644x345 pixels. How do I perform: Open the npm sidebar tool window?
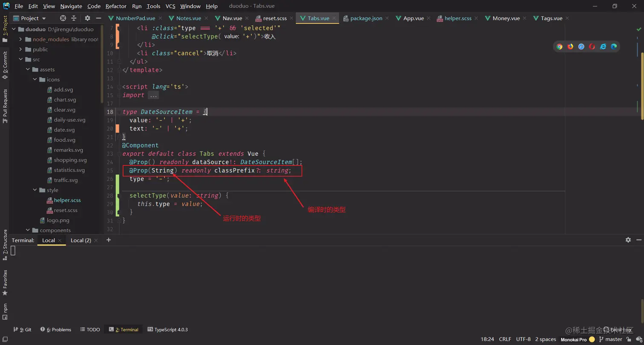(5, 311)
